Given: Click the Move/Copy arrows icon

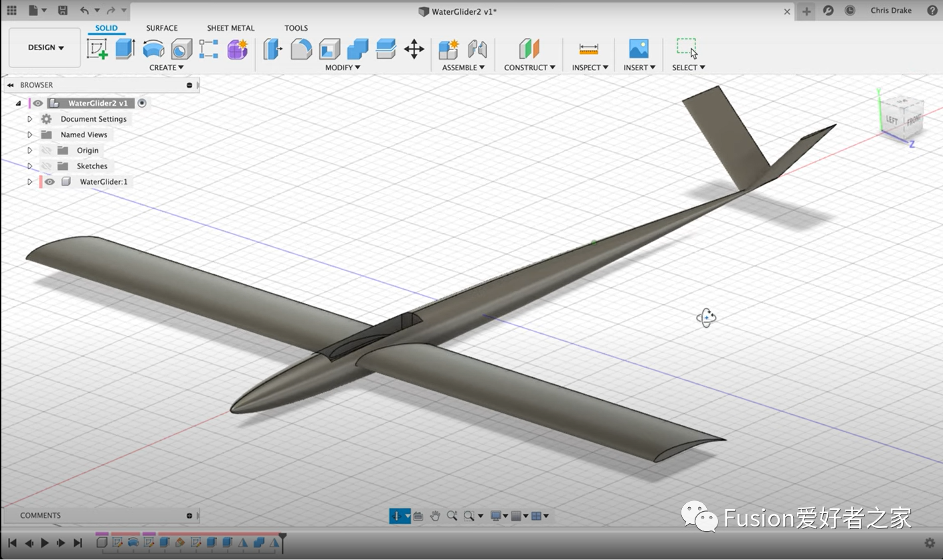Looking at the screenshot, I should tap(414, 49).
